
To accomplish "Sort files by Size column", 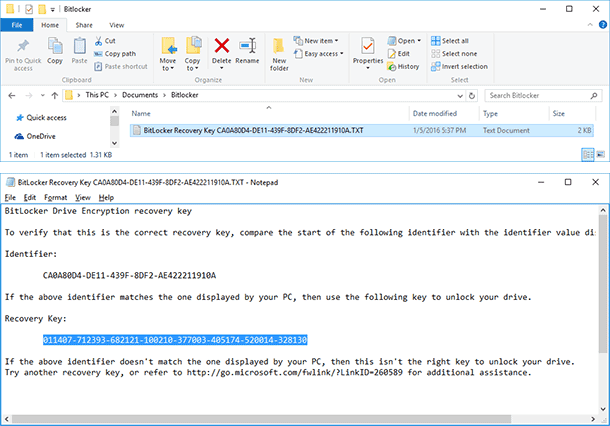I will pos(572,114).
